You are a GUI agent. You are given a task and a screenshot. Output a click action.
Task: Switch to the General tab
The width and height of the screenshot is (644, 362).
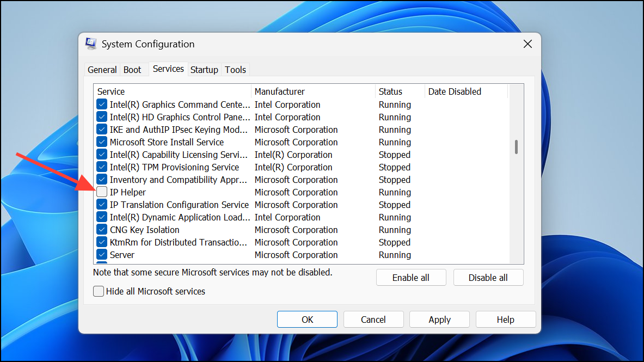tap(102, 70)
